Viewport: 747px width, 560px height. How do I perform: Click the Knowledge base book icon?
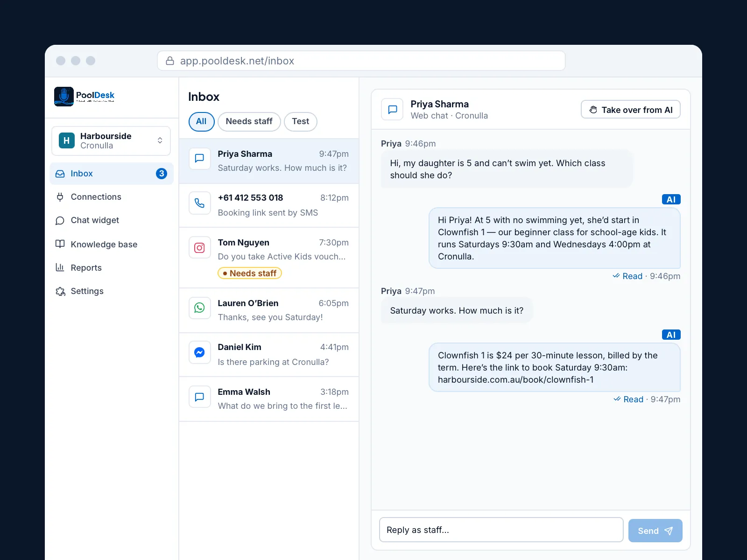(60, 244)
